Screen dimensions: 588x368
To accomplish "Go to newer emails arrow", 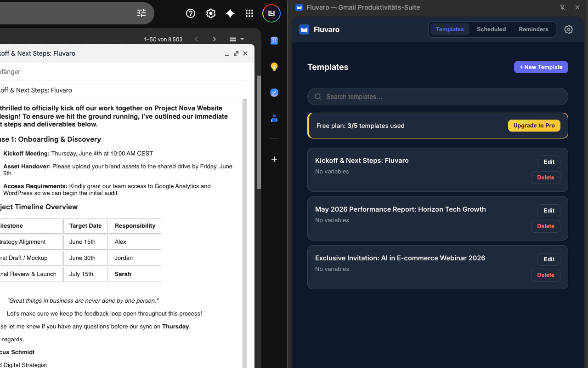I will (x=196, y=39).
